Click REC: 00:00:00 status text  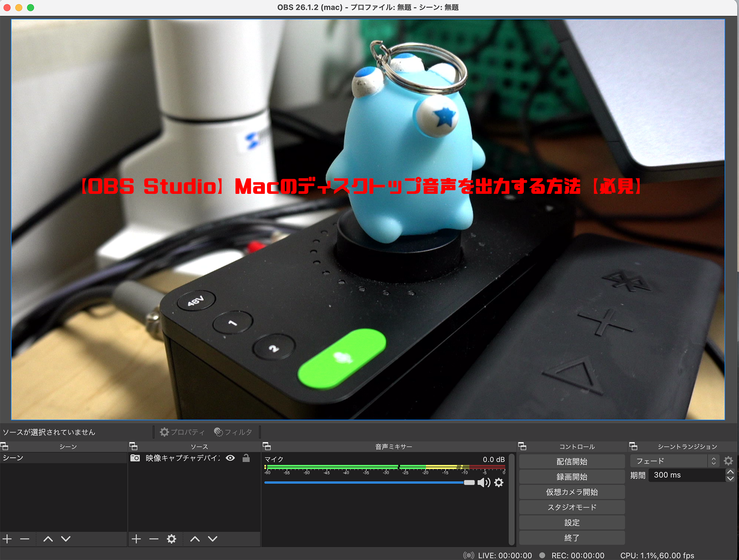pos(578,555)
